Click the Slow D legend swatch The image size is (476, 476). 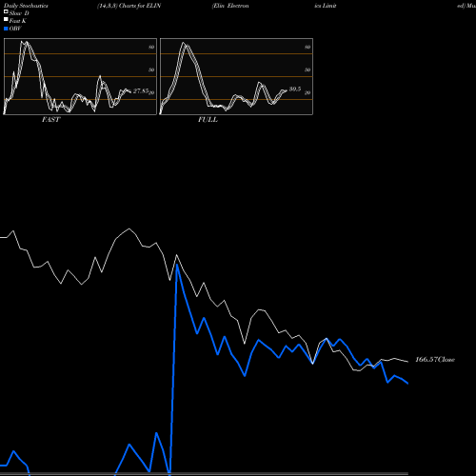pos(6,11)
